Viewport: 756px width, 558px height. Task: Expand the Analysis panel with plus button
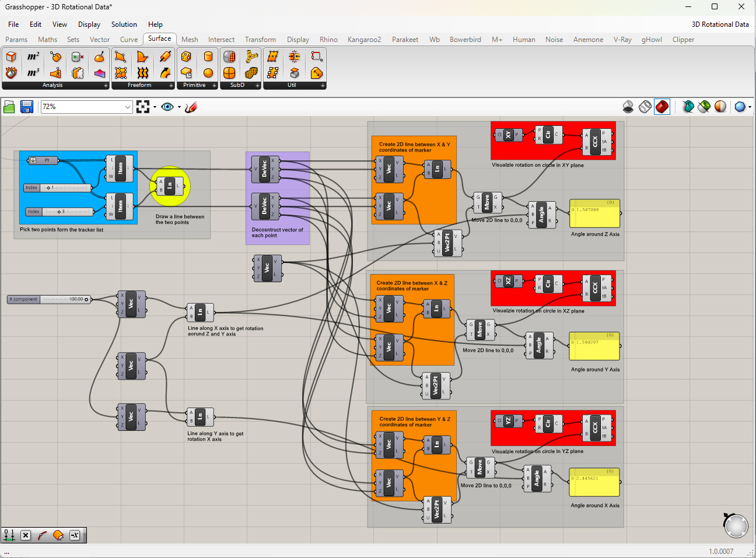(106, 85)
